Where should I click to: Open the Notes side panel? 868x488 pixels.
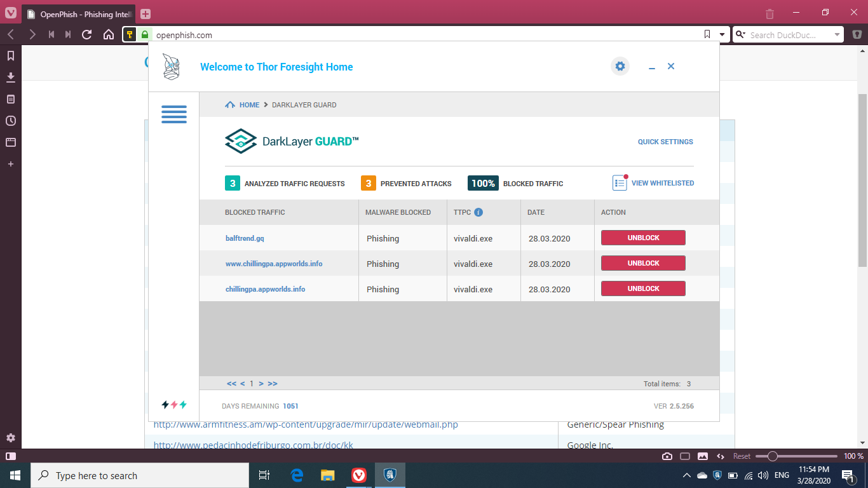[11, 99]
